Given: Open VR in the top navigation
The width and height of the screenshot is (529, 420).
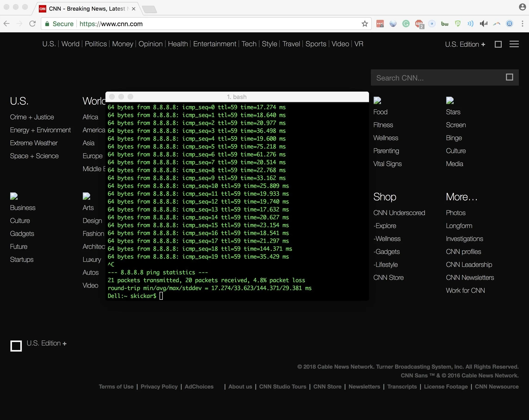Looking at the screenshot, I should 359,44.
